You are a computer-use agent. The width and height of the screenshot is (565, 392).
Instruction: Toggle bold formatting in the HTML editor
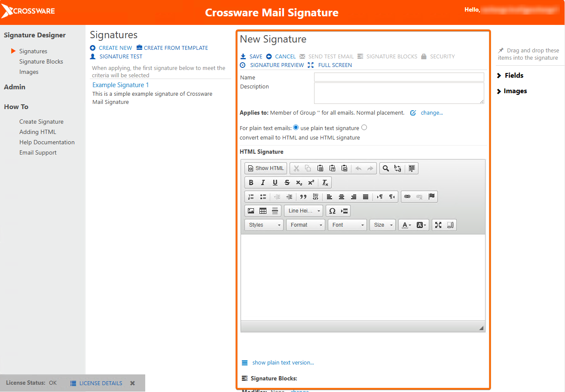pyautogui.click(x=251, y=182)
